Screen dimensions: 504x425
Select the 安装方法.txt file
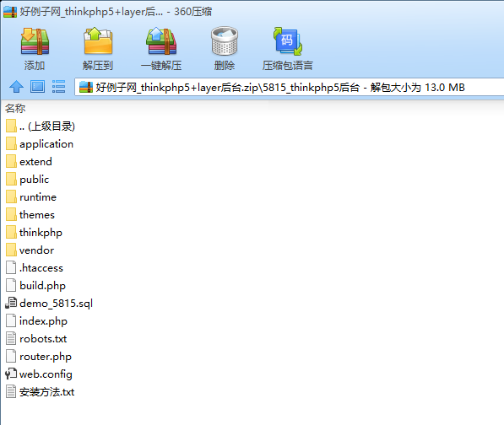(40, 392)
